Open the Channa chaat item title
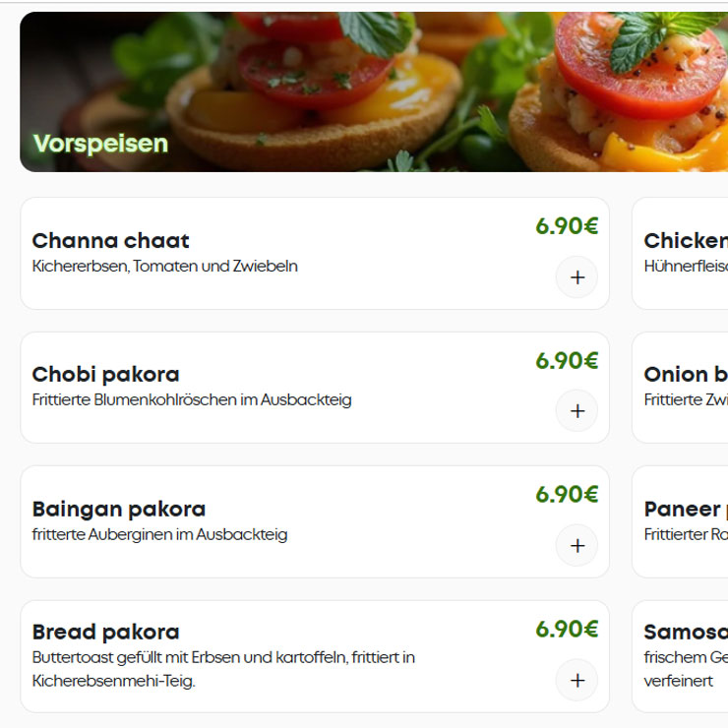 pyautogui.click(x=110, y=241)
